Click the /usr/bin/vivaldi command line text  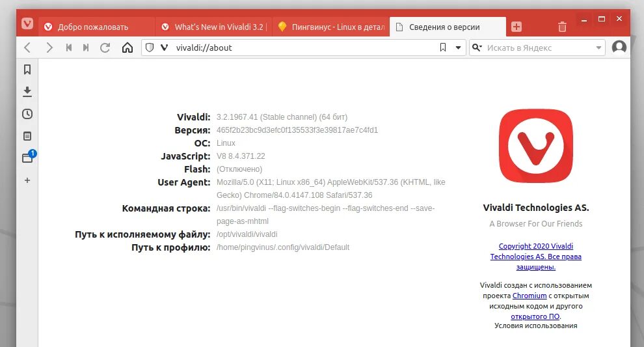tap(325, 215)
